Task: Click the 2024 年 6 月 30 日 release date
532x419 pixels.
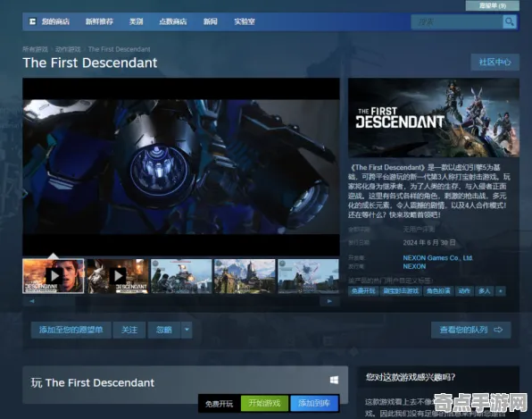Action: 429,243
